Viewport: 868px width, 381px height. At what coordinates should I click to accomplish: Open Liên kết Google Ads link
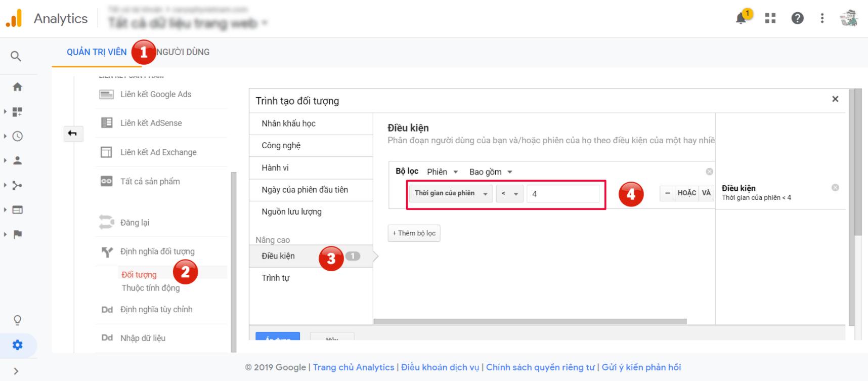coord(156,94)
